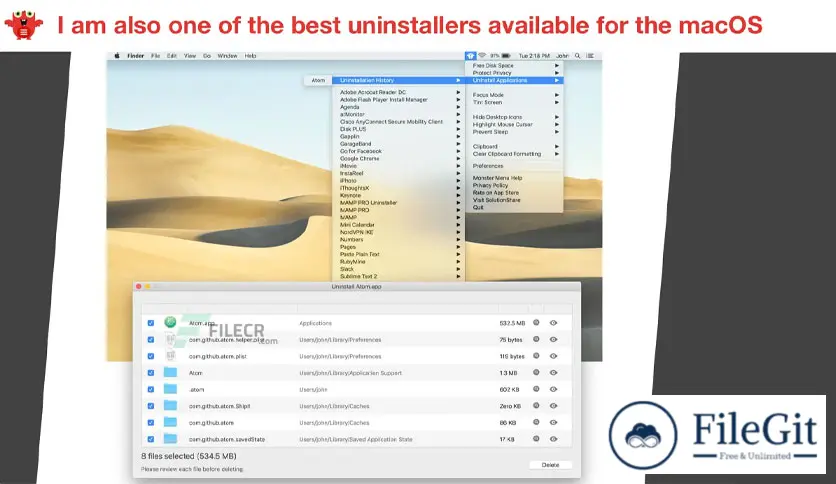This screenshot has width=836, height=484.
Task: Select Quit in the Monster menu
Action: coord(515,207)
